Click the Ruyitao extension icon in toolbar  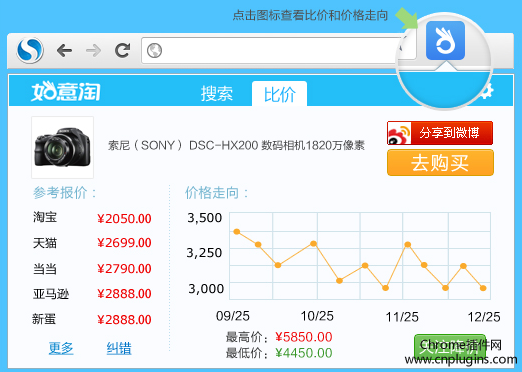point(445,40)
